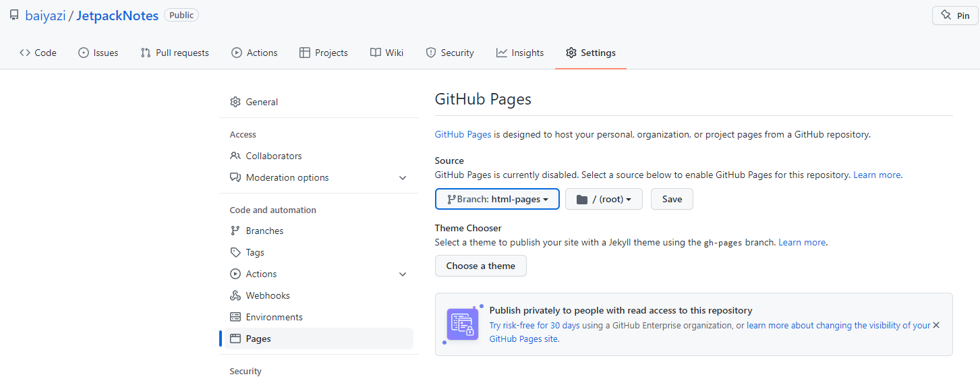980x381 pixels.
Task: Open Collaborators in sidebar
Action: coord(316,156)
